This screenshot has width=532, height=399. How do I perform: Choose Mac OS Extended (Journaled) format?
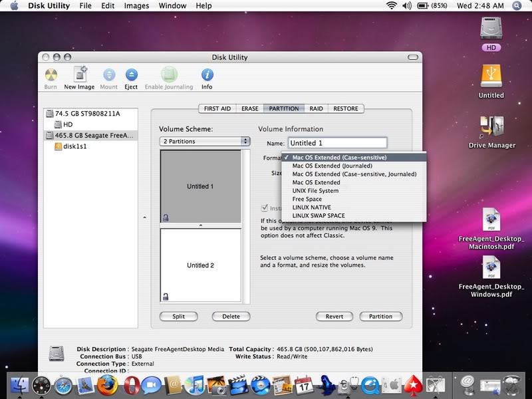coord(354,166)
